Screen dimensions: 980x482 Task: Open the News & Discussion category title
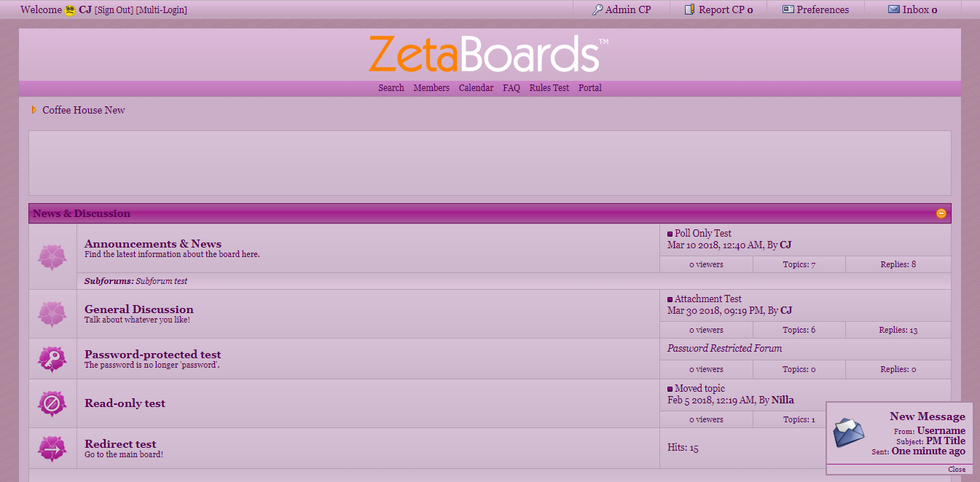coord(82,213)
